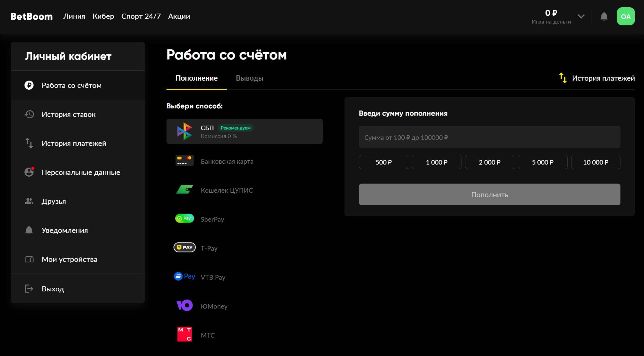Click the Мои устройства devices icon
The height and width of the screenshot is (356, 644).
click(29, 259)
